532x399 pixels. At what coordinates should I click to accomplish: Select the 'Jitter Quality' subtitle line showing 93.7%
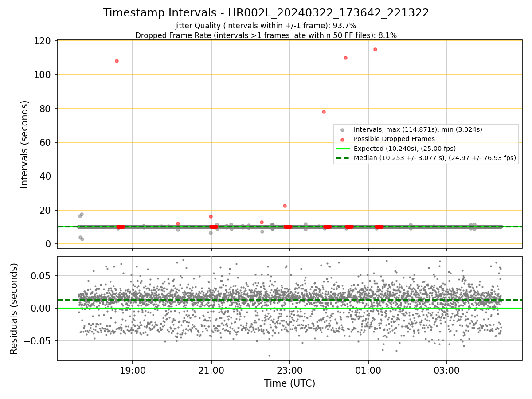click(266, 26)
